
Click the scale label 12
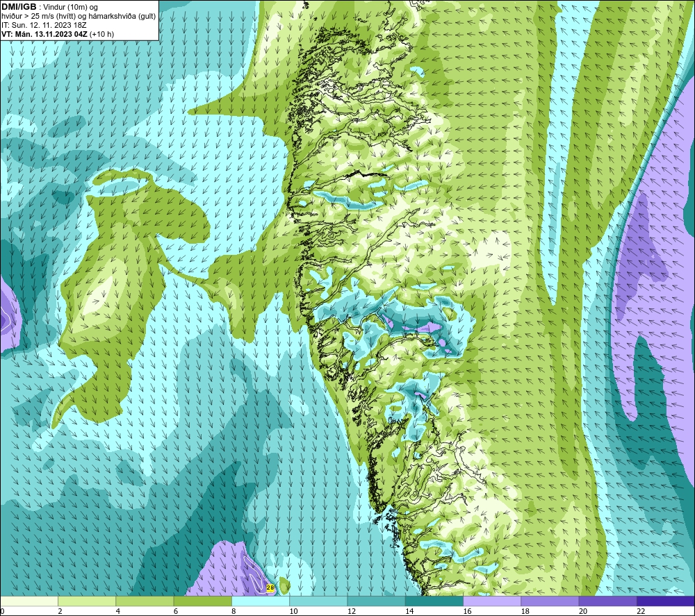pos(352,612)
